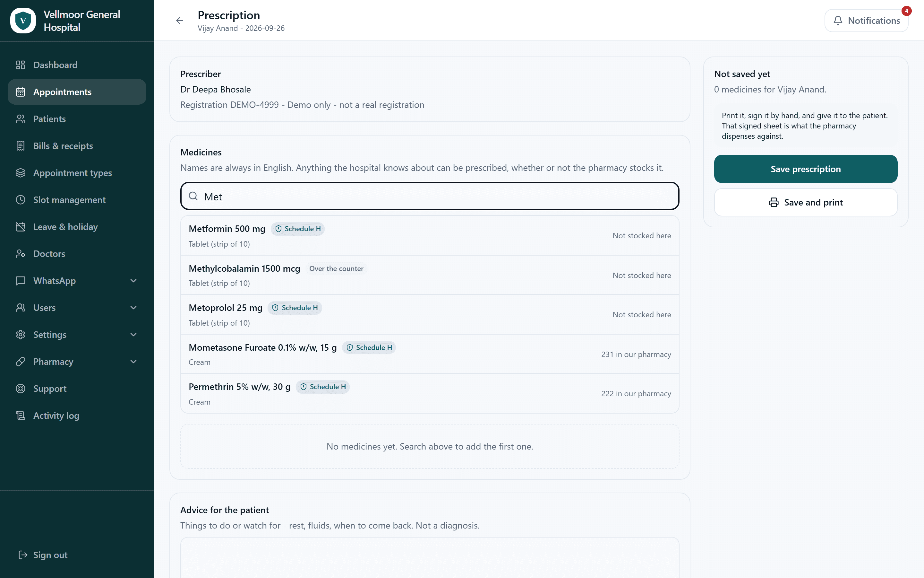The image size is (924, 578).
Task: Select Methylcobalamin 1500 mcg result
Action: click(x=430, y=275)
